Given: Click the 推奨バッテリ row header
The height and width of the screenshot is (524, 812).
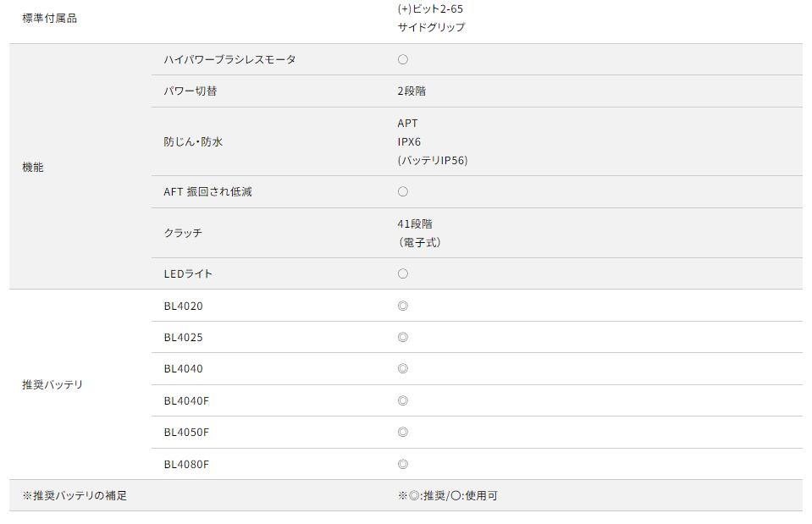Looking at the screenshot, I should [52, 384].
